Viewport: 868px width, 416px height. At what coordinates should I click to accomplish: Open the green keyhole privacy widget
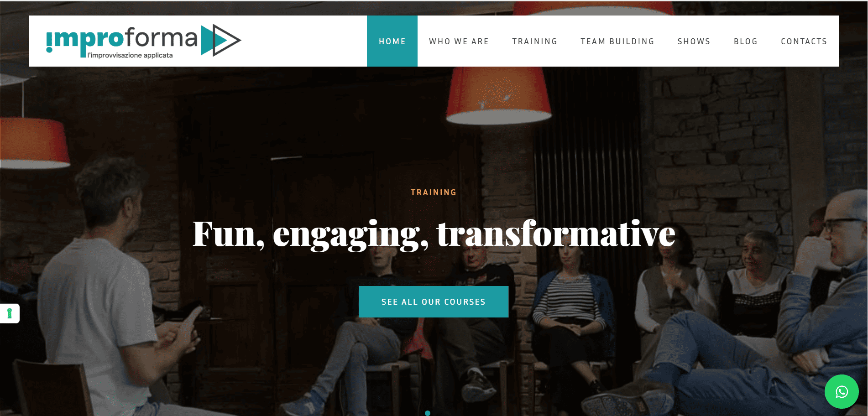10,313
